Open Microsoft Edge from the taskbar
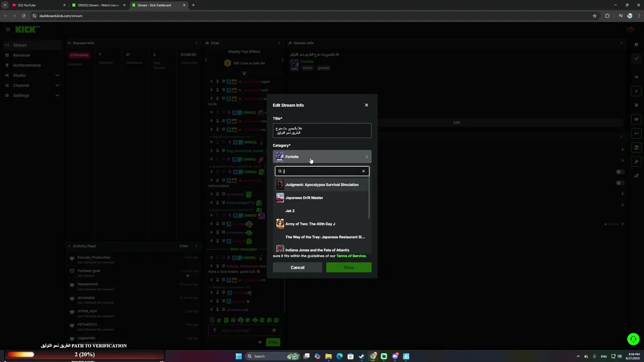The width and height of the screenshot is (644, 362). pyautogui.click(x=339, y=356)
